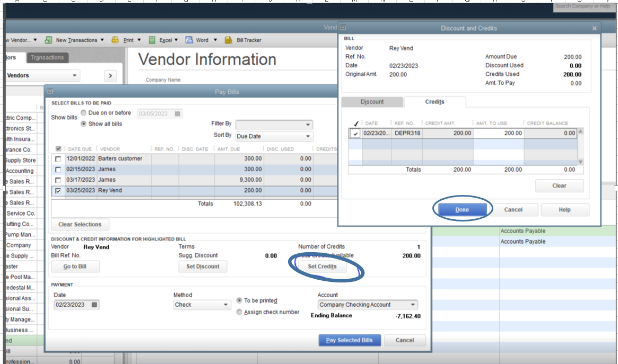Open the Company Checking Account dropdown
This screenshot has width=618, height=364.
[x=413, y=305]
